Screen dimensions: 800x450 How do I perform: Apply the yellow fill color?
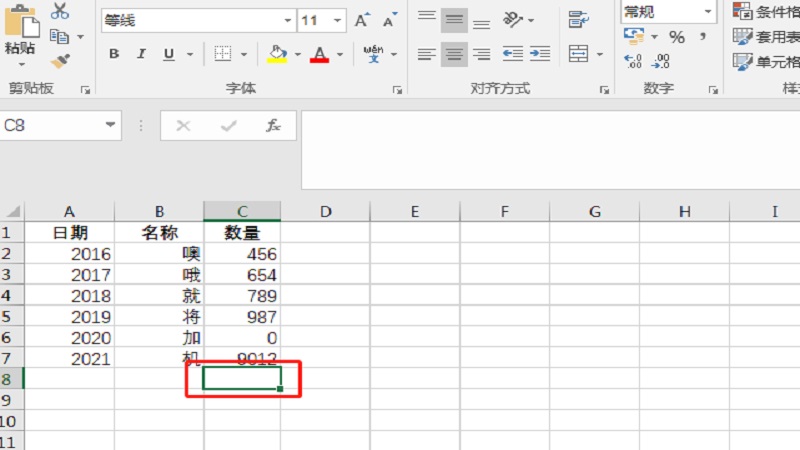tap(278, 54)
